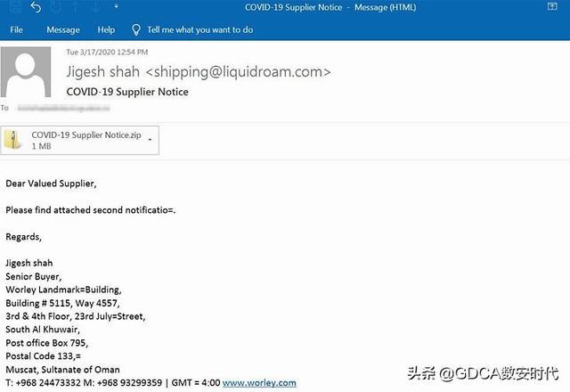Open dropdown arrow on COVID-19 Supplier Notice.zip
The height and width of the screenshot is (392, 570).
(150, 140)
